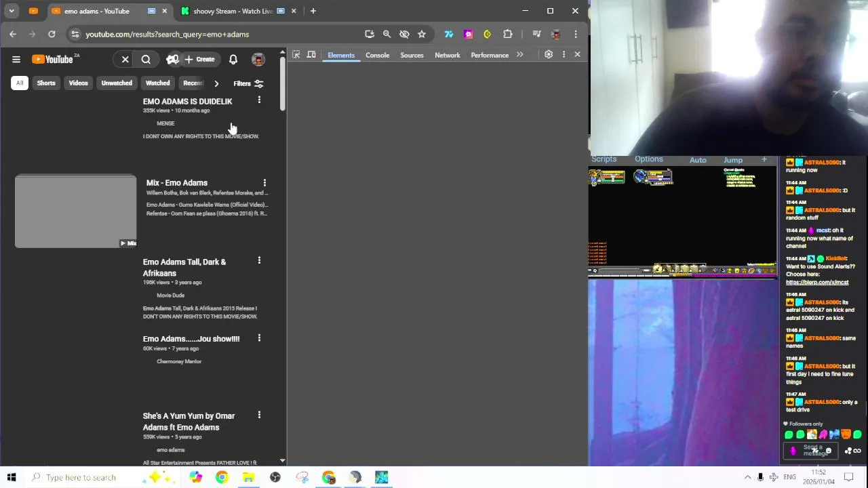The width and height of the screenshot is (868, 488).
Task: Select the All filter chip
Action: click(x=20, y=83)
